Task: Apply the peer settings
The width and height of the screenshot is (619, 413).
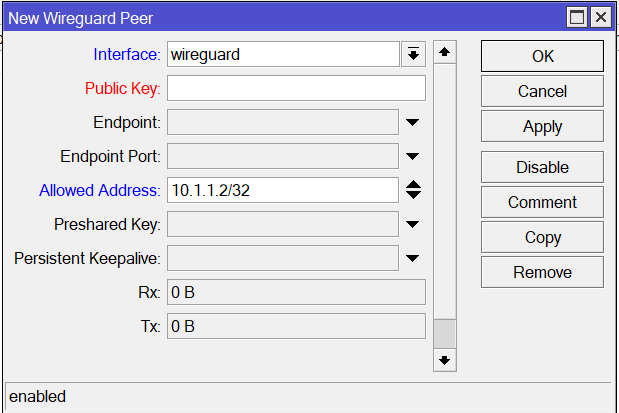Action: 542,126
